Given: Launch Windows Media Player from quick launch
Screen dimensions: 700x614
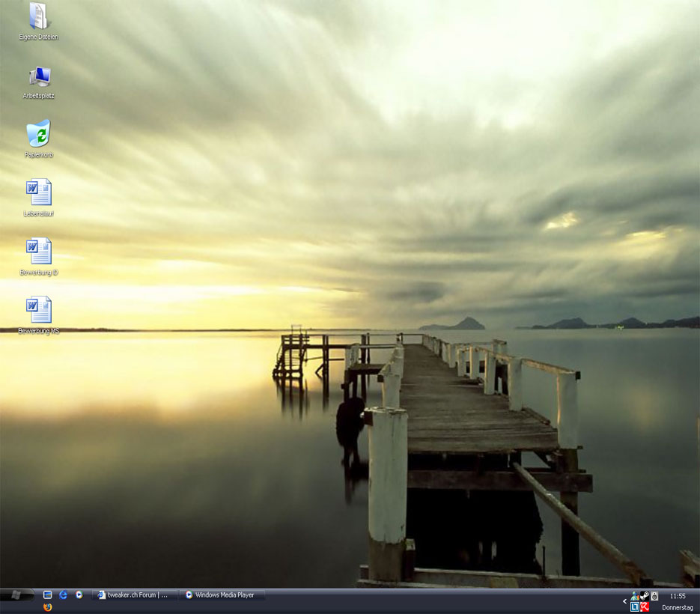Looking at the screenshot, I should [79, 595].
